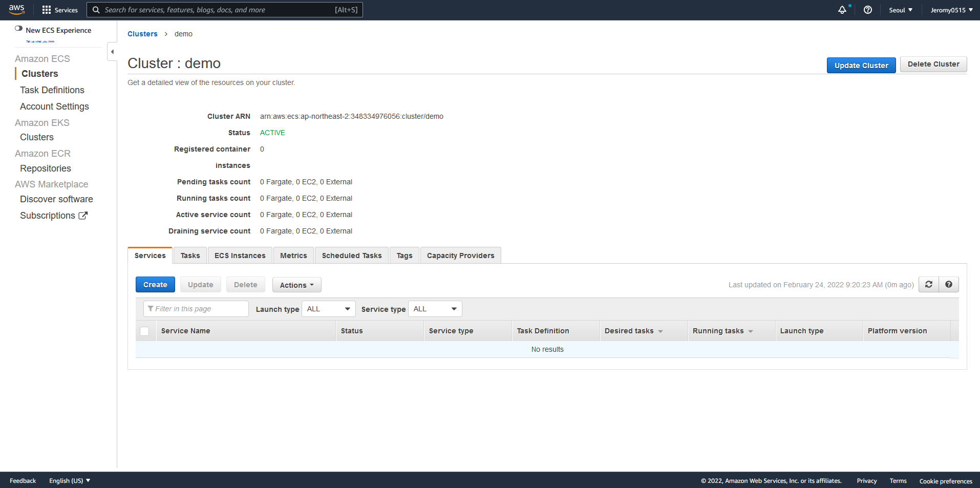Focus the AWS services search box
980x488 pixels.
[x=225, y=10]
